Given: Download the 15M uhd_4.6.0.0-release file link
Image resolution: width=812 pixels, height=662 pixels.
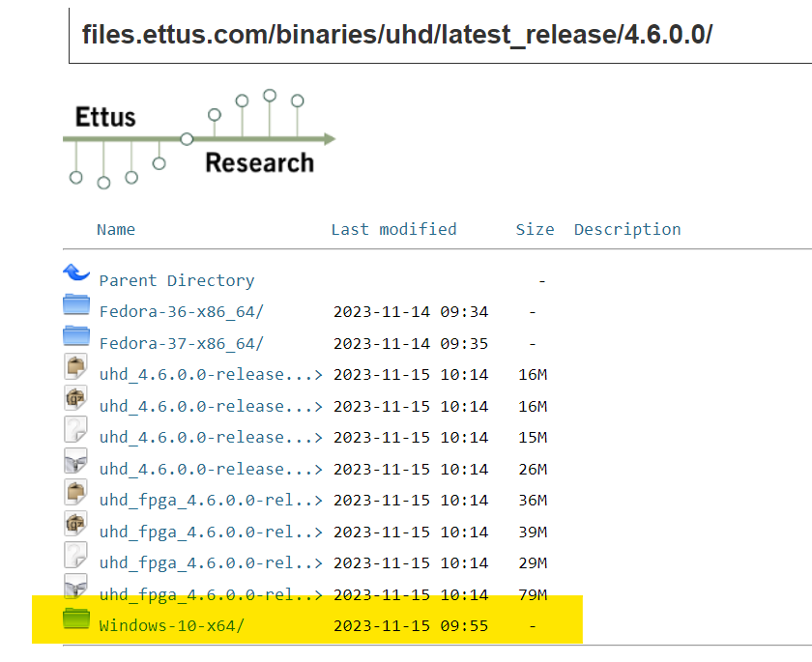Looking at the screenshot, I should pos(211,438).
